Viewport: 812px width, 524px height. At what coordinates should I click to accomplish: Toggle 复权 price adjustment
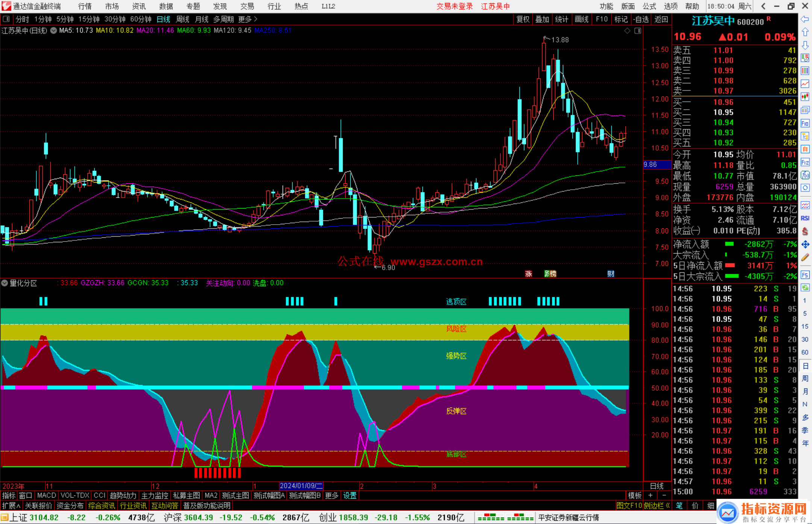(523, 19)
